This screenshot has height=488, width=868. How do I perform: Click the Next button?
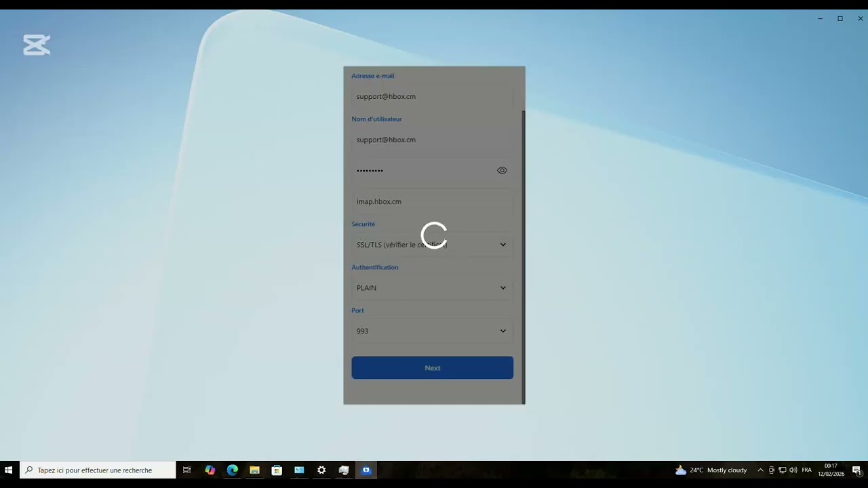coord(432,368)
